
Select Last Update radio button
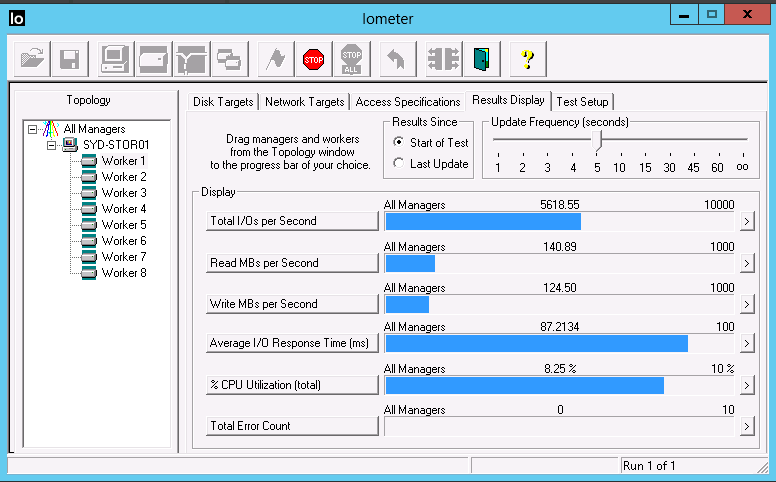click(x=398, y=163)
